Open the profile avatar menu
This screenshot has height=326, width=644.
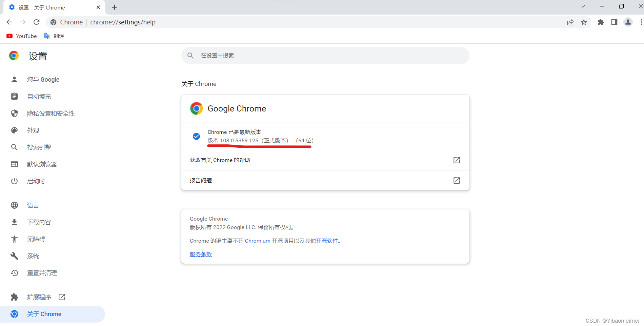(x=628, y=22)
